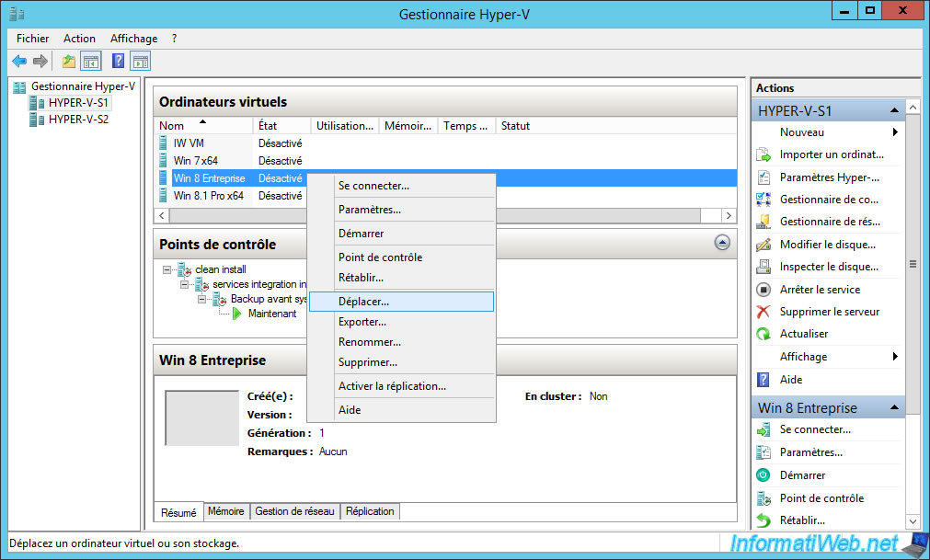
Task: Choose Rétablir... in the context menu
Action: pyautogui.click(x=402, y=278)
